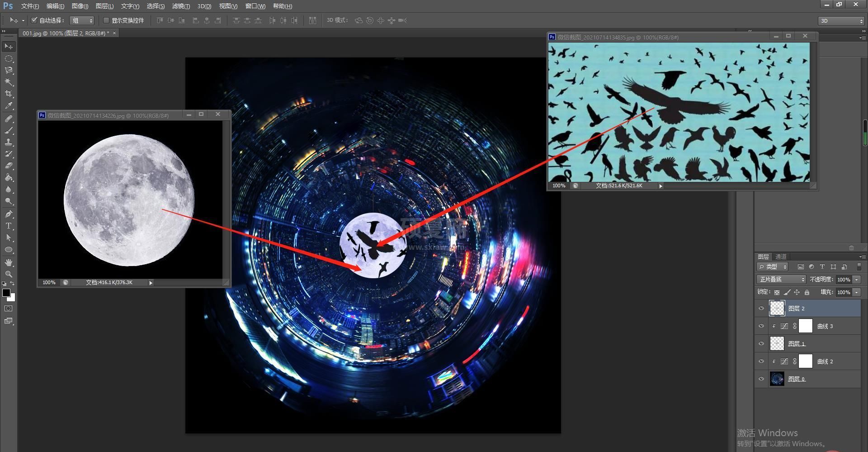The image size is (868, 452).
Task: Enable the Show Transform Controls checkbox
Action: [x=106, y=20]
